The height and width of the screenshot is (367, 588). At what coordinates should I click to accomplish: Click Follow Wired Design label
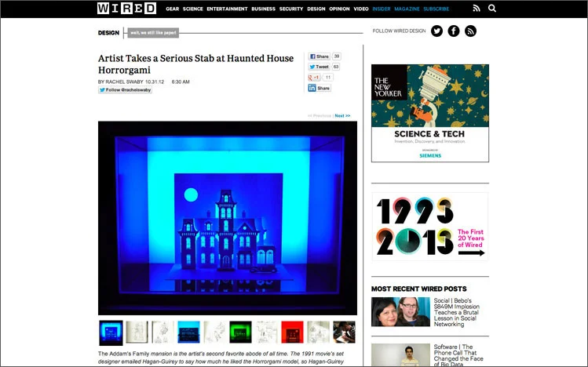(399, 31)
